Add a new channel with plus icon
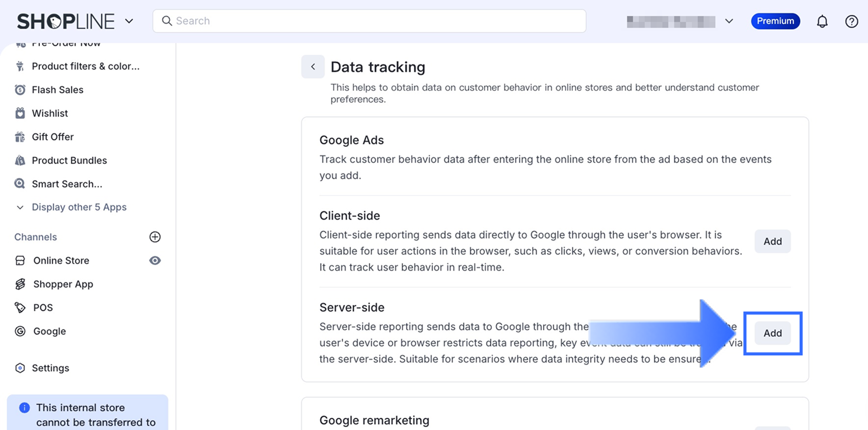868x430 pixels. point(155,237)
